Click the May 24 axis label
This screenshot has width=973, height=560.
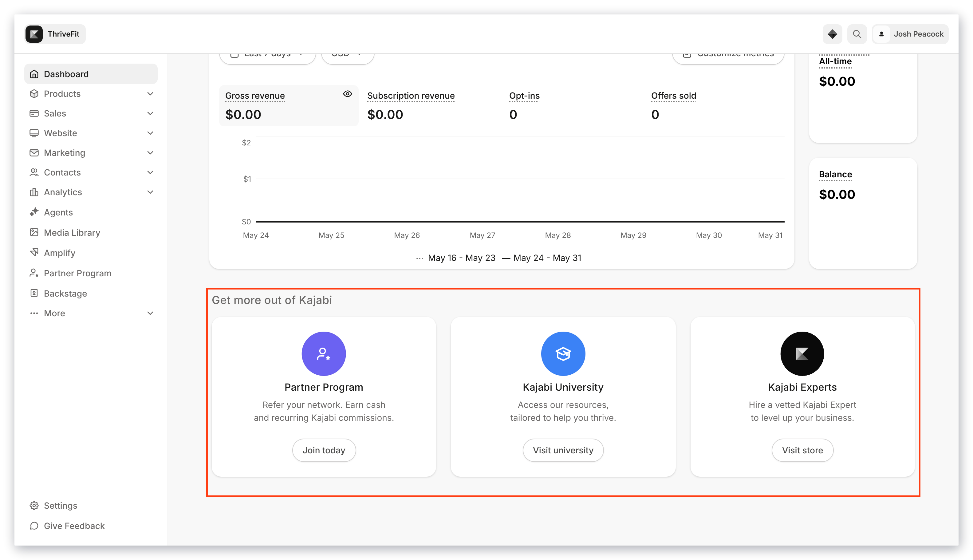[x=256, y=235]
